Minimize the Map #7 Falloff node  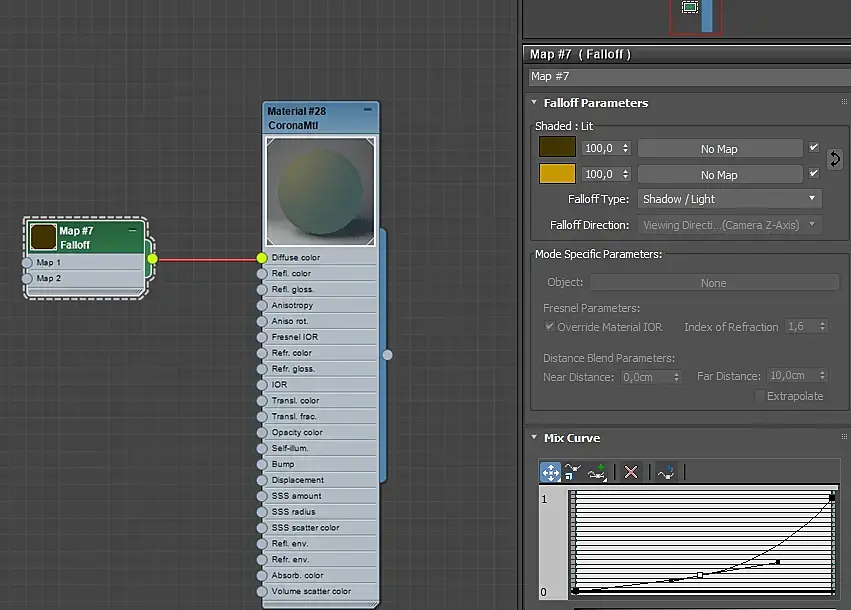pos(133,229)
